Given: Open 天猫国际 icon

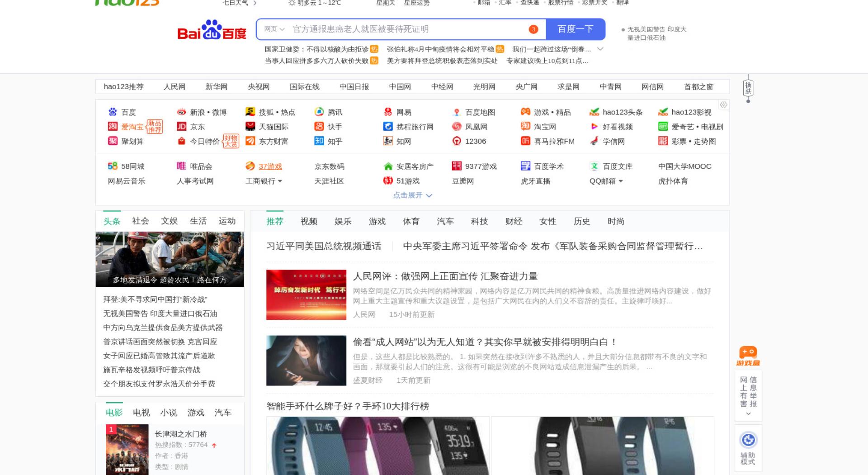Looking at the screenshot, I should (250, 126).
